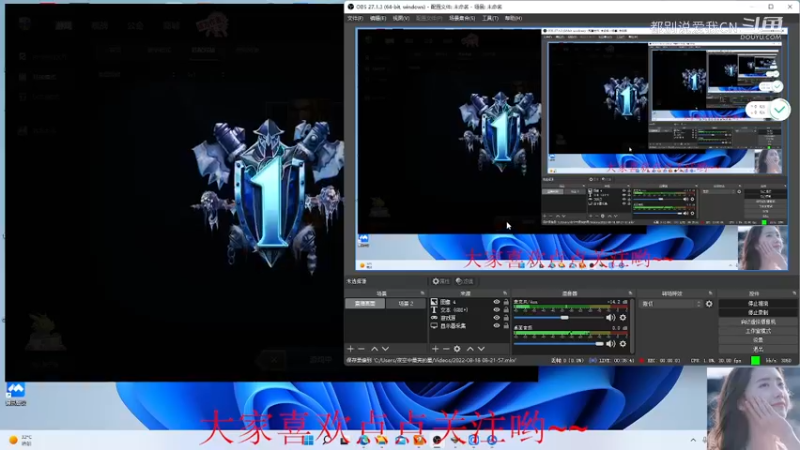Add a new source with the plus icon
800x450 pixels.
point(435,349)
